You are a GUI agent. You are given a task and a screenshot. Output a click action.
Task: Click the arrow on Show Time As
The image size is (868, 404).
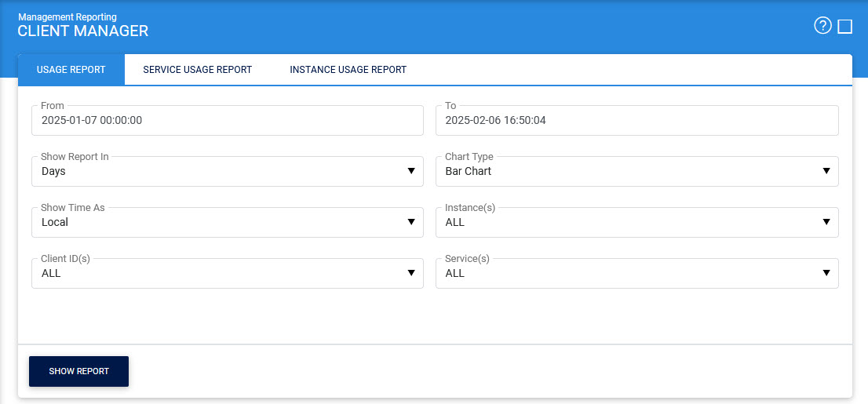pos(411,223)
